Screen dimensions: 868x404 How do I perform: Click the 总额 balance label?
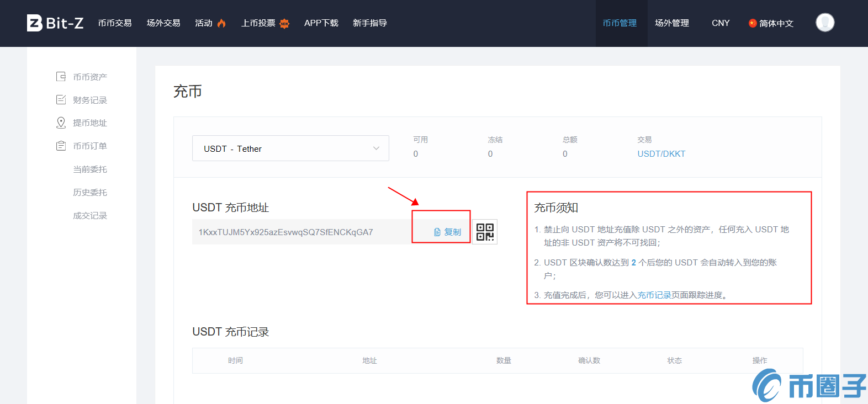pos(570,140)
